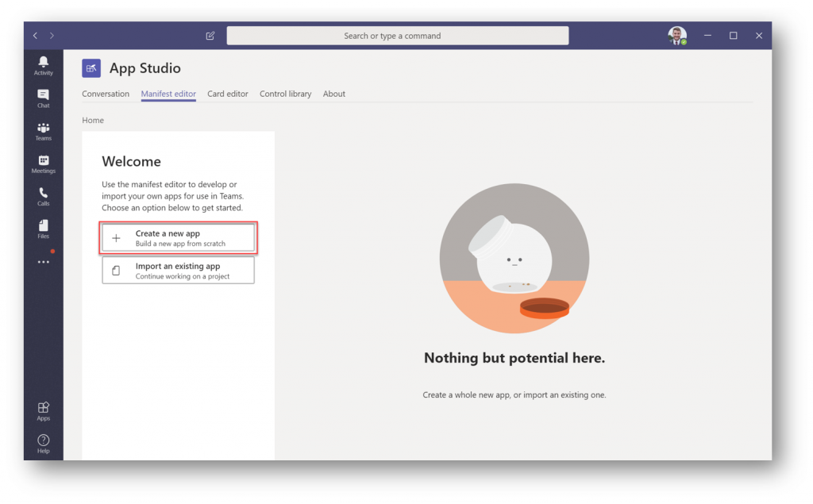Import an existing app

179,271
